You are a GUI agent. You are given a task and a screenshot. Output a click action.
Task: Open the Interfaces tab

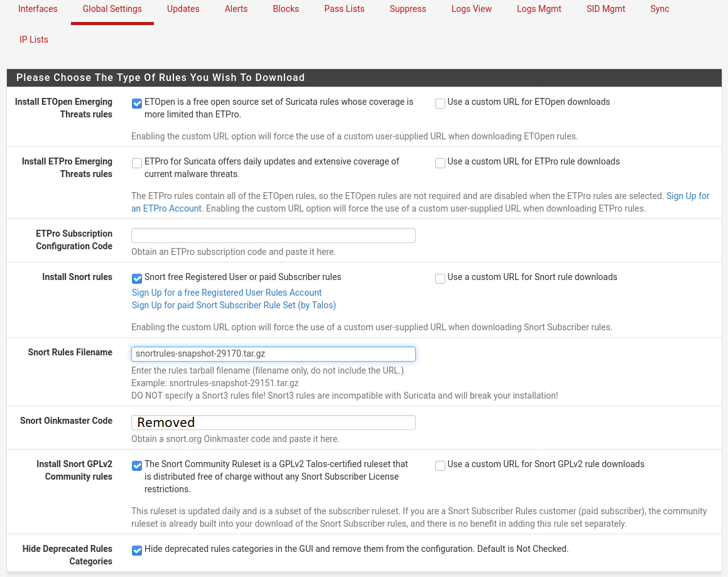pos(38,9)
